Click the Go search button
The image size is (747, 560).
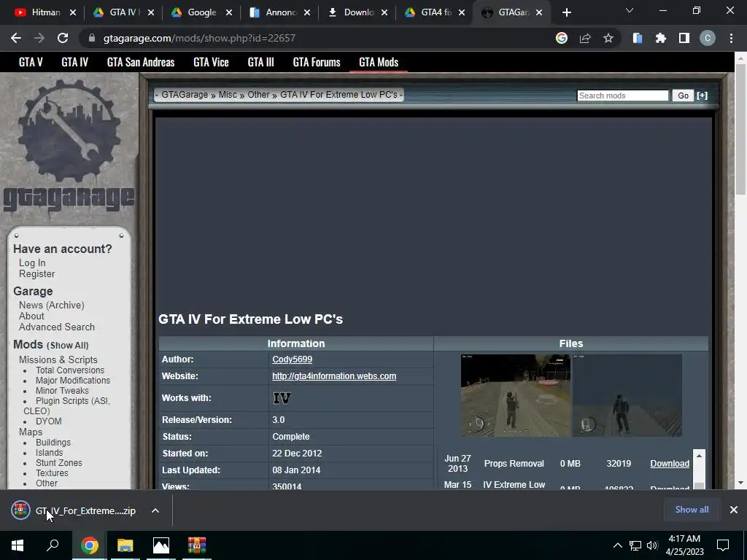[683, 96]
